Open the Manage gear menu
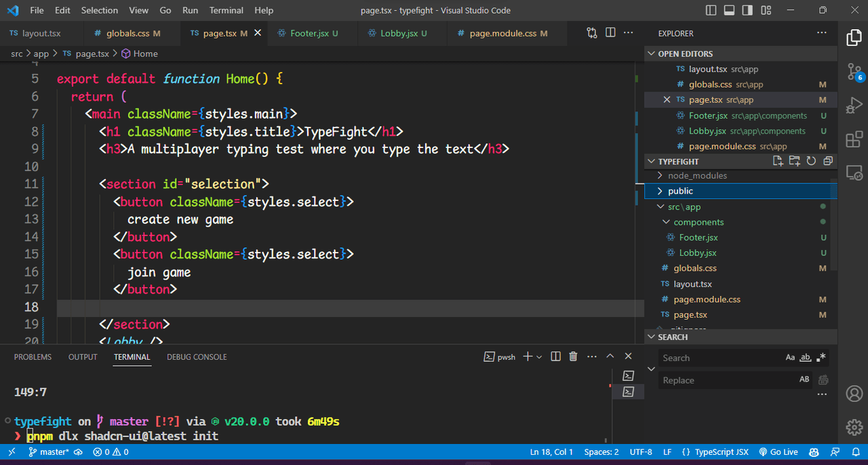Viewport: 868px width, 465px height. pyautogui.click(x=854, y=427)
